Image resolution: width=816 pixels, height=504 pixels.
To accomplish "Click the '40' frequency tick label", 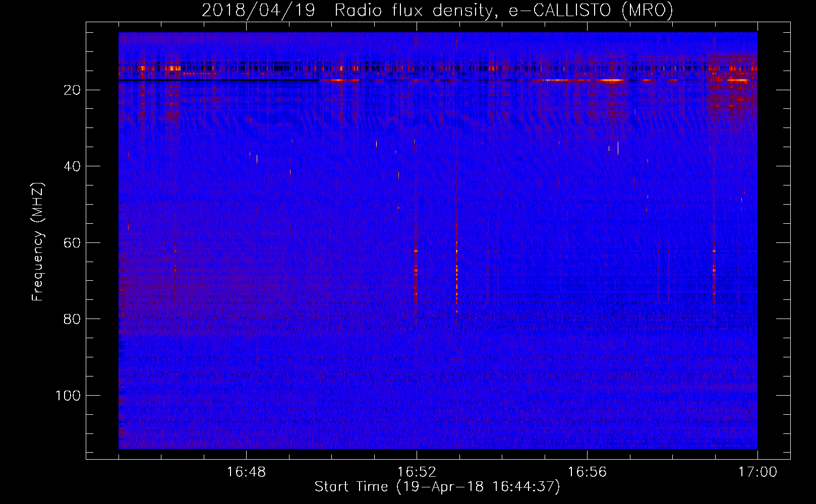I will 72,166.
